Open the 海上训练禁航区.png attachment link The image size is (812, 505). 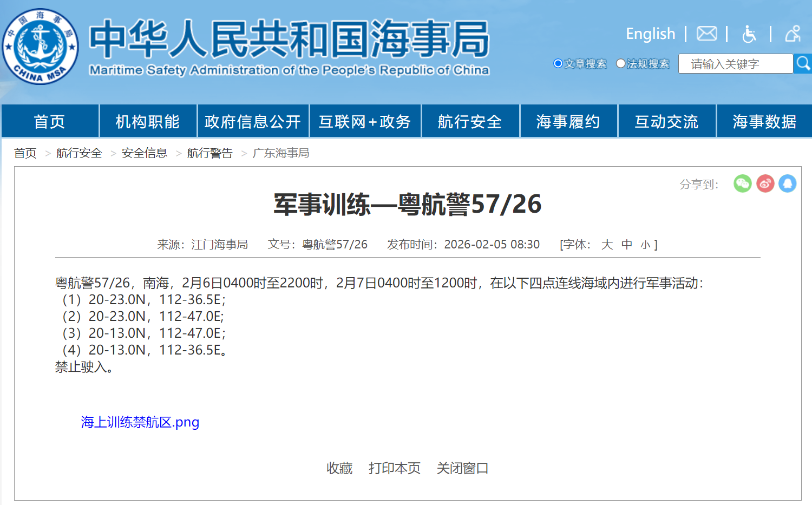(140, 422)
